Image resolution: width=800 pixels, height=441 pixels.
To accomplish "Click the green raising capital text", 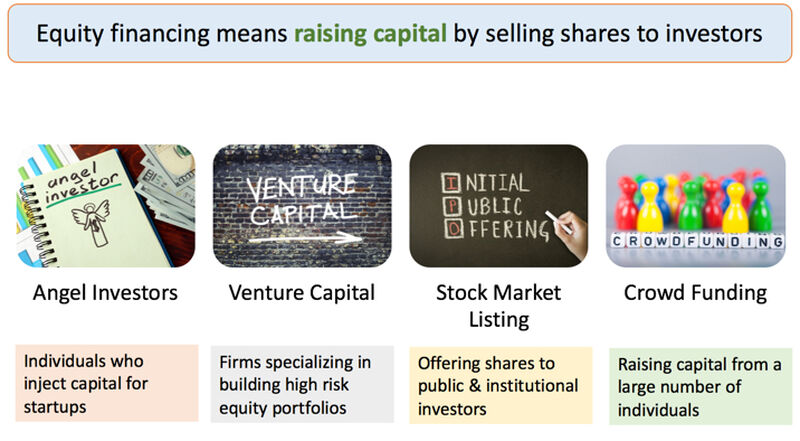I will pyautogui.click(x=370, y=34).
